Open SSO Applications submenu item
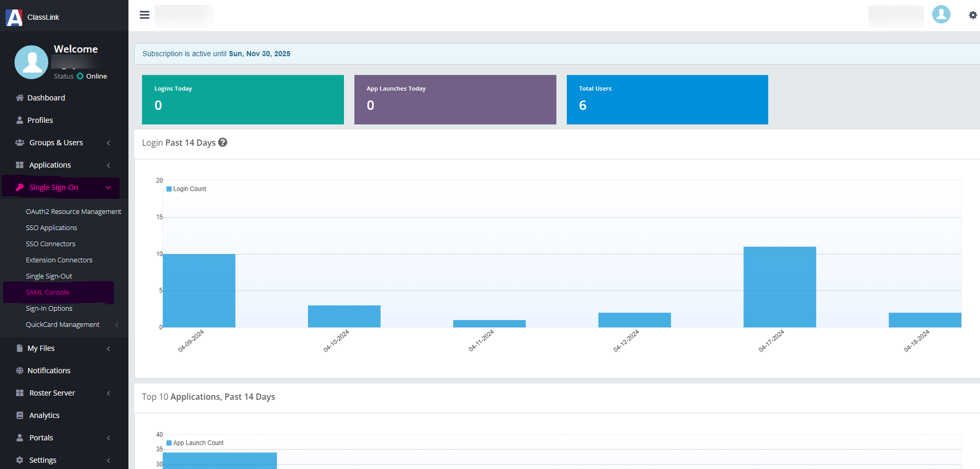Image resolution: width=980 pixels, height=469 pixels. [51, 228]
